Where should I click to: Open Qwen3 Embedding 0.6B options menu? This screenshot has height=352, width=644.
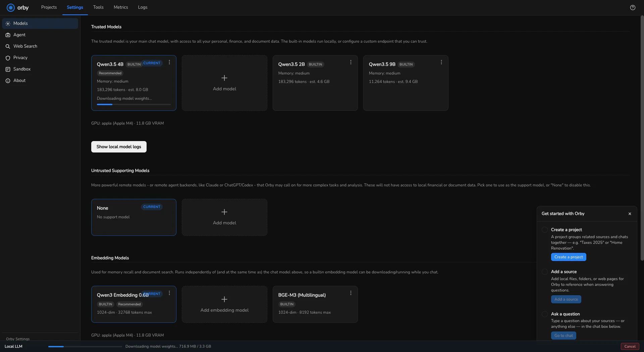(169, 293)
